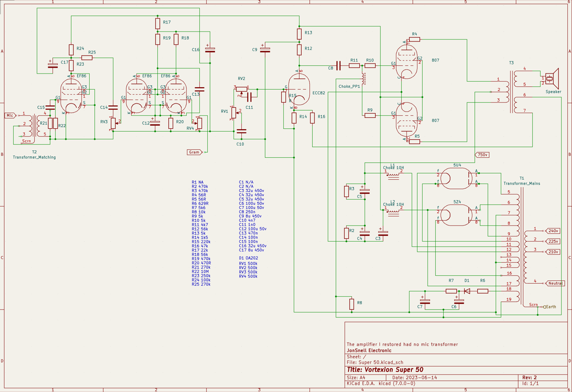Screen dimensions: 572x392
Task: Select the 750v net label
Action: click(482, 155)
